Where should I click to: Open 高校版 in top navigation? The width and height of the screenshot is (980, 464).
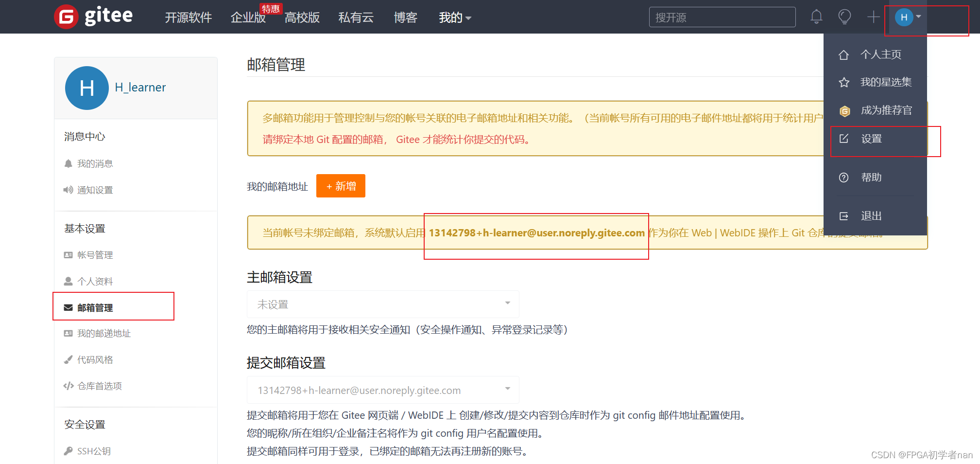(302, 18)
